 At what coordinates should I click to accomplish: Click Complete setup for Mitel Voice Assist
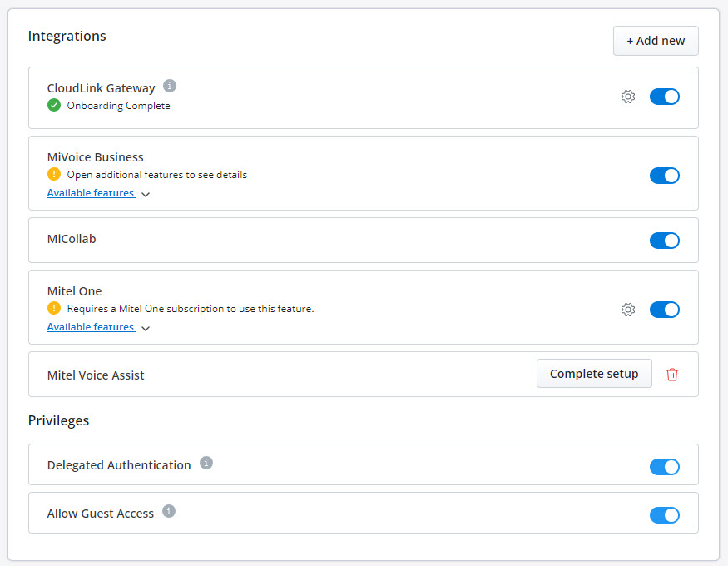594,374
